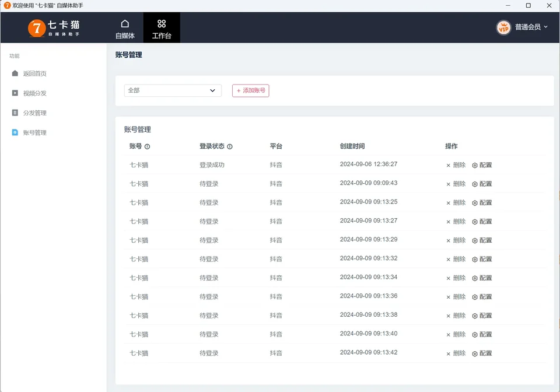
Task: Click the 登录成功 status text
Action: (x=212, y=165)
